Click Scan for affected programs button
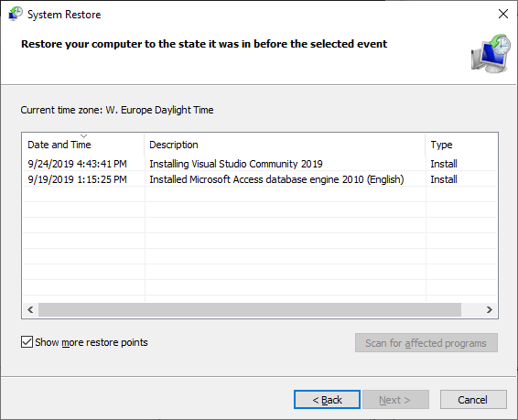Viewport: 518px width, 420px height. [x=426, y=343]
